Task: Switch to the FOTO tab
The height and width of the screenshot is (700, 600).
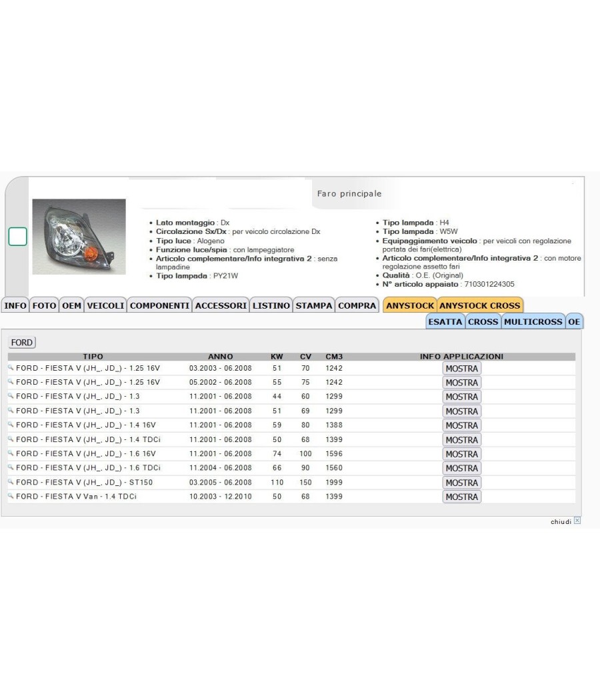Action: pos(44,305)
